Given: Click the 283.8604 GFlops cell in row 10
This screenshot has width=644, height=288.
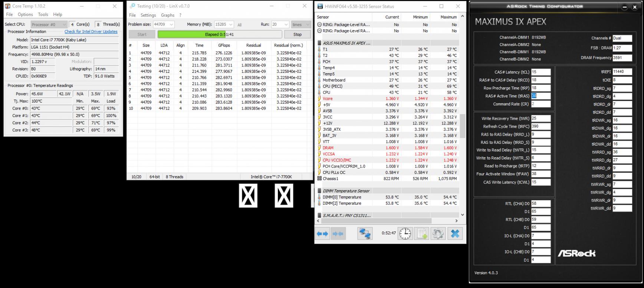Looking at the screenshot, I should (224, 109).
